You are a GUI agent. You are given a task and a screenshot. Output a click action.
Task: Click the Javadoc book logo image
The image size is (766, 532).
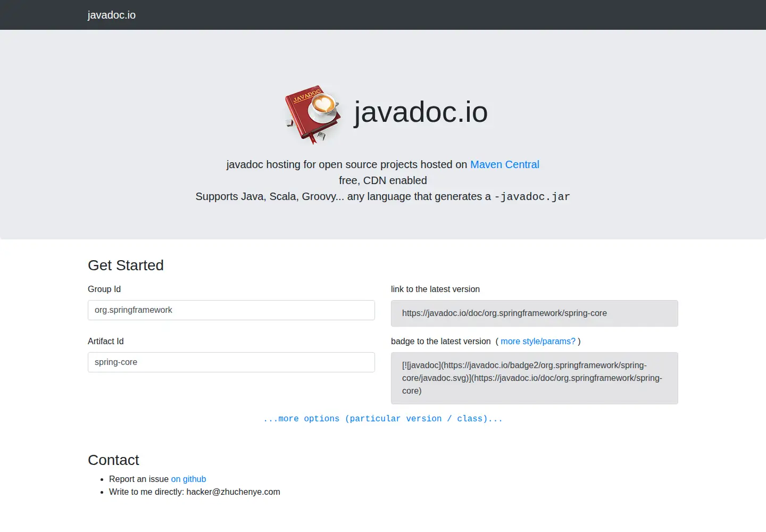pos(313,114)
